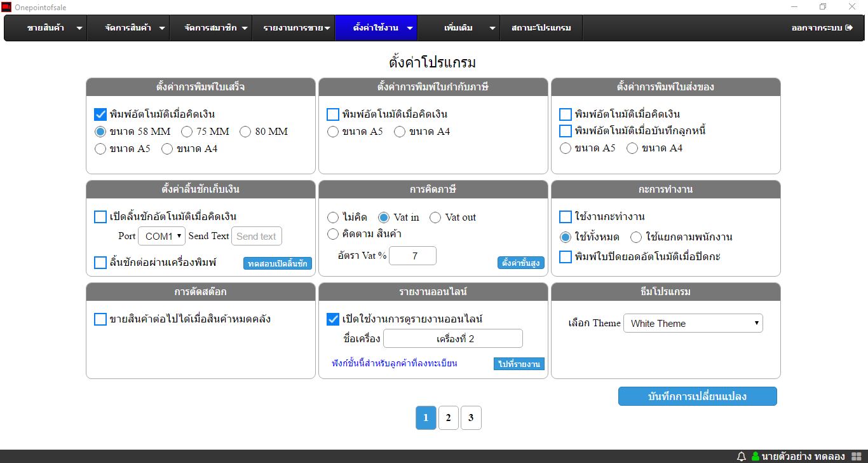
Task: Click the Vat % rate input field
Action: [413, 256]
